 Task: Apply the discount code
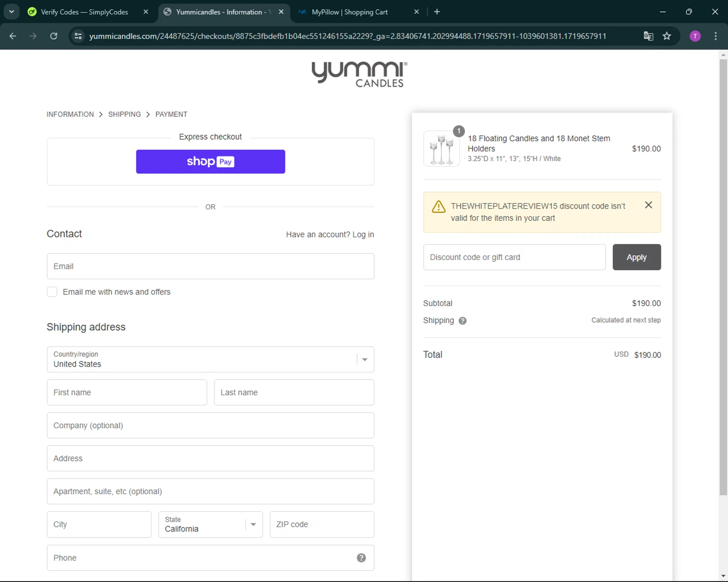(x=637, y=257)
